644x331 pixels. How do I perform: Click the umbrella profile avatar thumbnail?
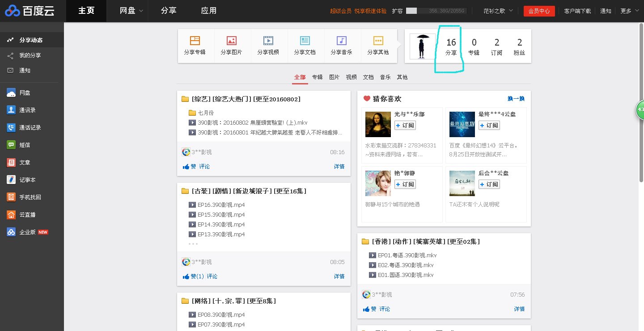click(422, 46)
